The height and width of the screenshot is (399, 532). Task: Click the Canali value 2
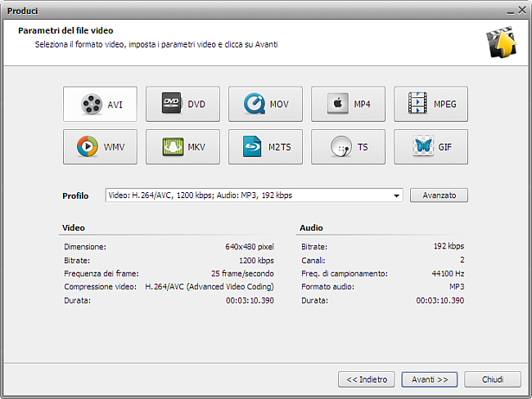(462, 260)
